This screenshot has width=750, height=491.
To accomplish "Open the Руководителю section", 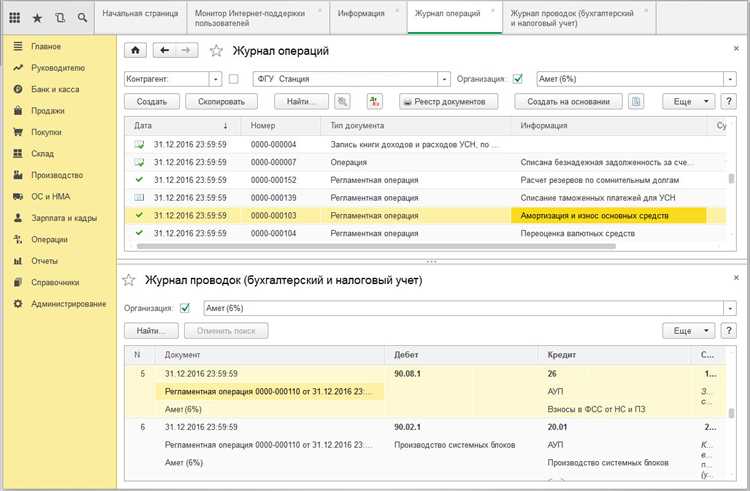I will [58, 68].
